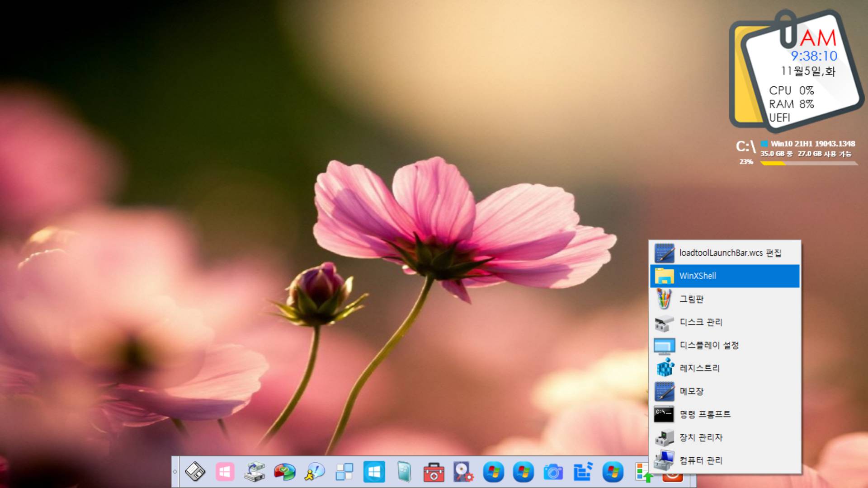The width and height of the screenshot is (868, 488).
Task: Choose loadtoolLaunchBar.wcs 편집 from the menu
Action: tap(725, 253)
